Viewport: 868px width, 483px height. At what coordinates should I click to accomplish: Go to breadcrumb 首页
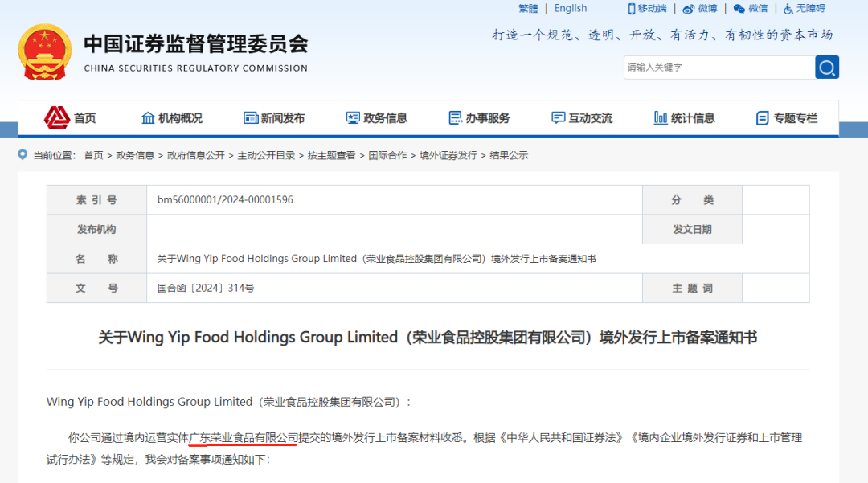click(93, 155)
